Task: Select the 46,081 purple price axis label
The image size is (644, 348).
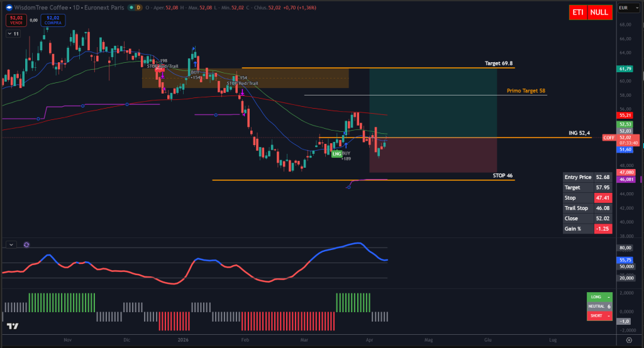Action: (x=626, y=180)
